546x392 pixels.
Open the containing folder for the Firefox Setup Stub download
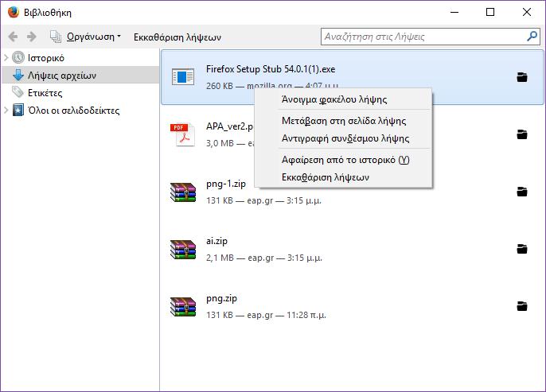tap(522, 77)
